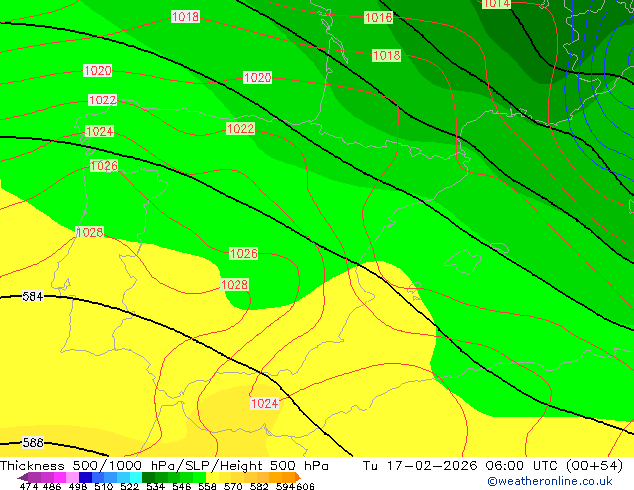Click the legend value 582

point(259,486)
